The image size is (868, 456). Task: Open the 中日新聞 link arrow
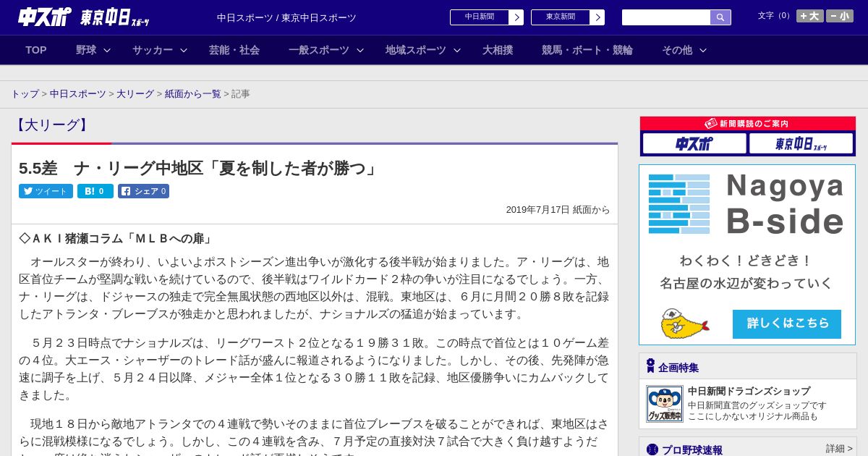[516, 17]
